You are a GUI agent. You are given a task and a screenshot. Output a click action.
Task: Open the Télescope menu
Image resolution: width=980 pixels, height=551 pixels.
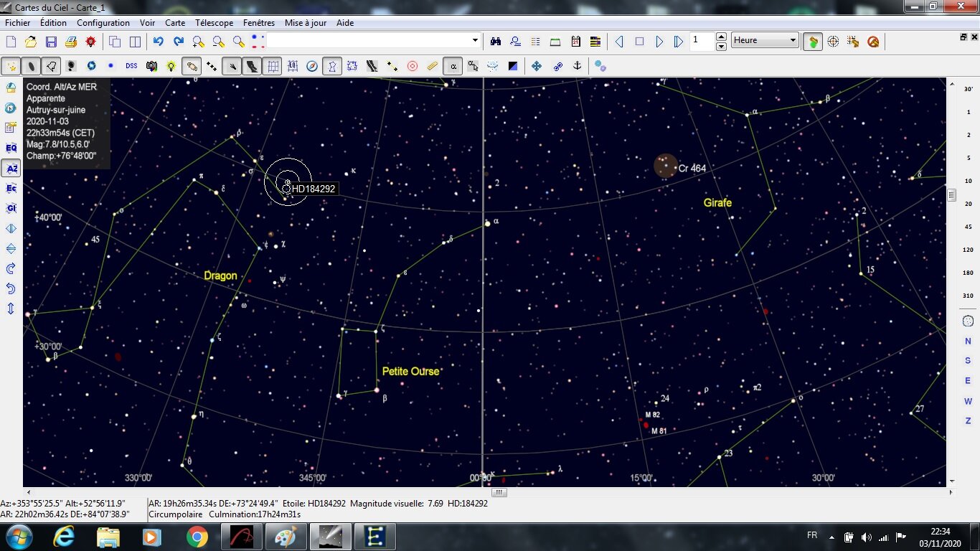tap(214, 23)
